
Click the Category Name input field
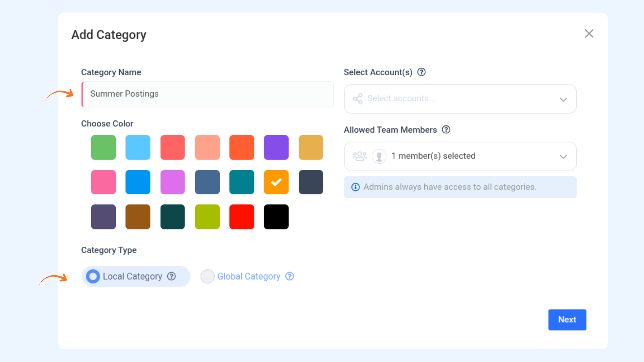coord(208,94)
